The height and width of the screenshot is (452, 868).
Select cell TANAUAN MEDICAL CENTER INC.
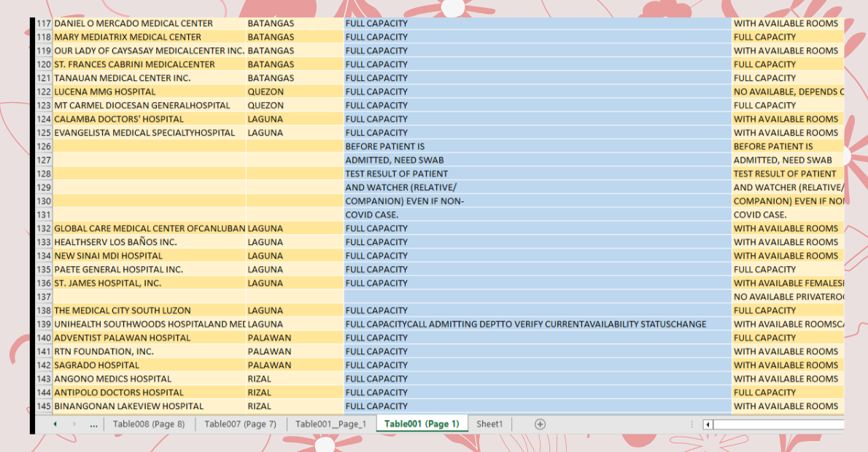150,78
